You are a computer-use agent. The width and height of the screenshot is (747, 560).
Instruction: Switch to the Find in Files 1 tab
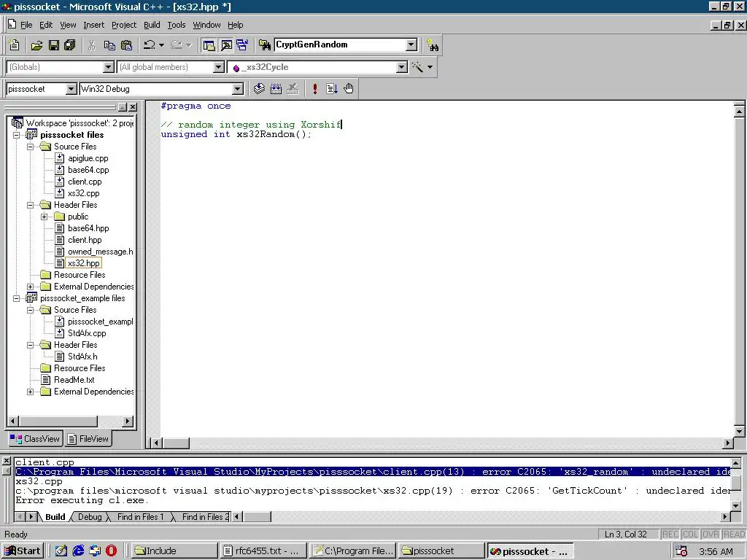[140, 517]
